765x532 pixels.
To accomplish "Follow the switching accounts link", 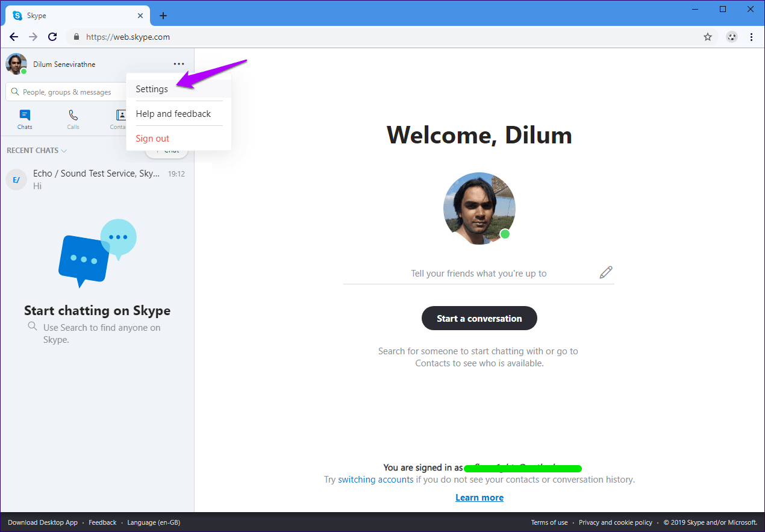I will pos(376,480).
